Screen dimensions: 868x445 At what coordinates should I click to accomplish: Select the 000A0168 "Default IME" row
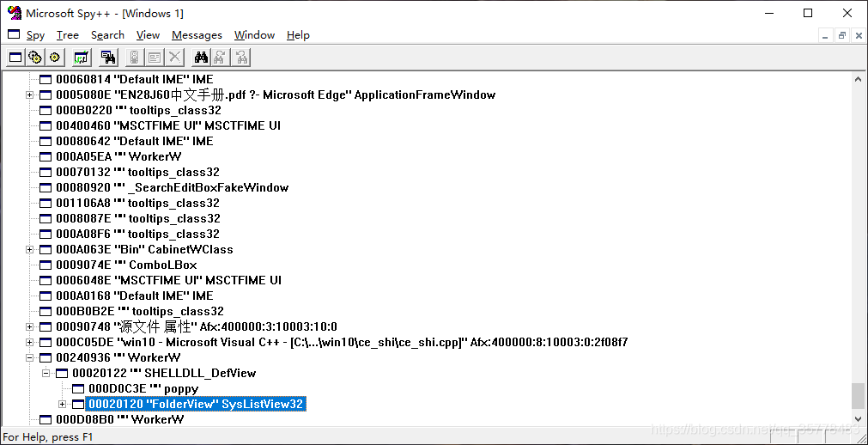(135, 296)
